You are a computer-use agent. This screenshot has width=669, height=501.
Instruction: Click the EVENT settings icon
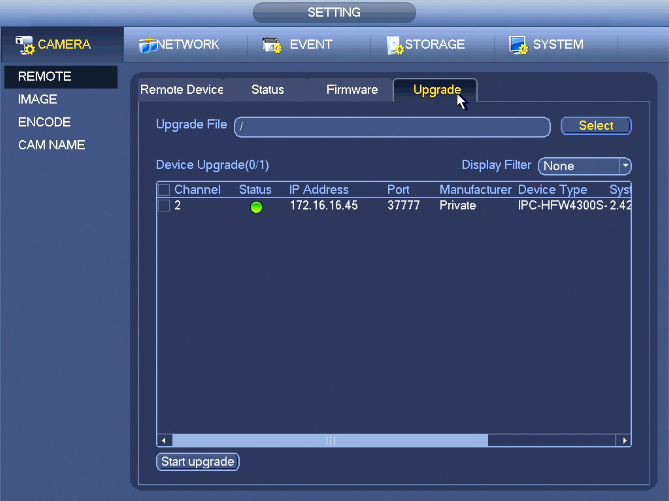272,45
